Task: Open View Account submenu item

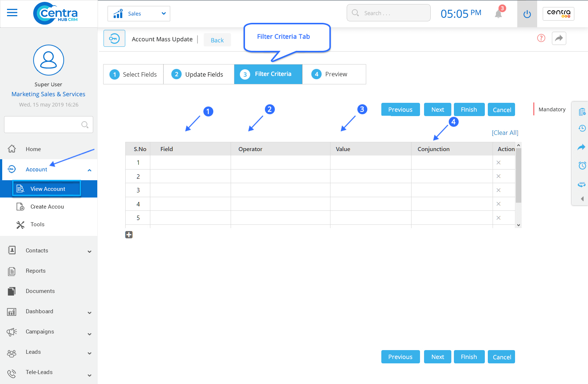Action: pos(47,189)
